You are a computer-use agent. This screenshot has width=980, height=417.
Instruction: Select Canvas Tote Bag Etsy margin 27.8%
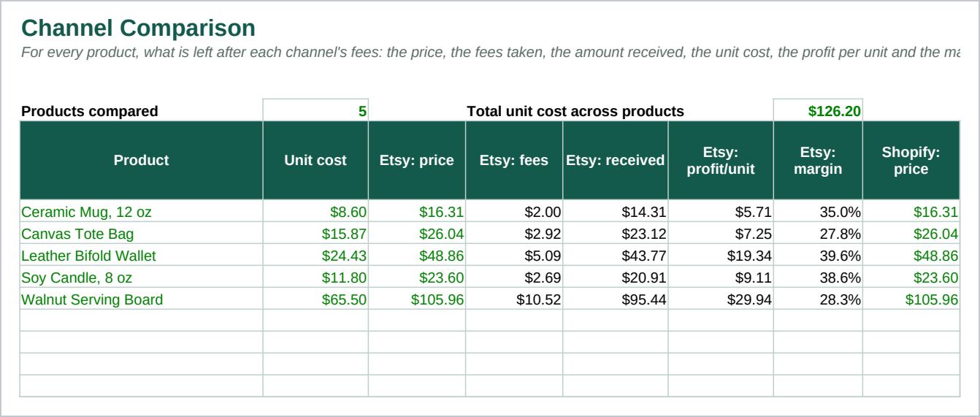(x=818, y=234)
